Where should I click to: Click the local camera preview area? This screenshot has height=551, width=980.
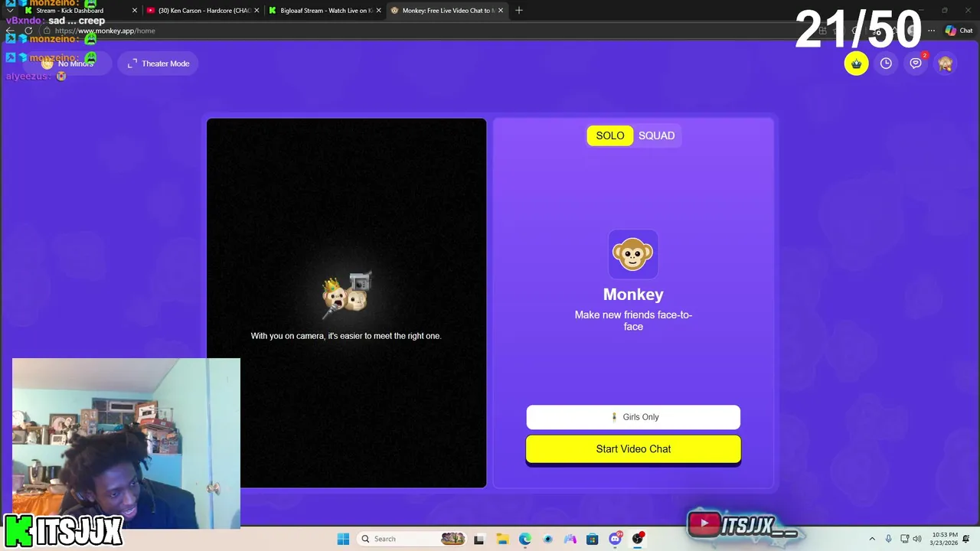[x=346, y=302]
